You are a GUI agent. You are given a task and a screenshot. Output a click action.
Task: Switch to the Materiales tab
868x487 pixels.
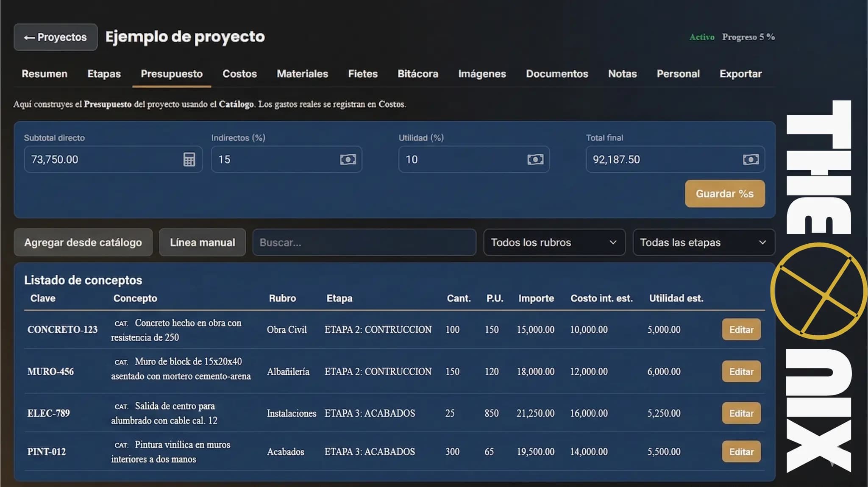[303, 74]
